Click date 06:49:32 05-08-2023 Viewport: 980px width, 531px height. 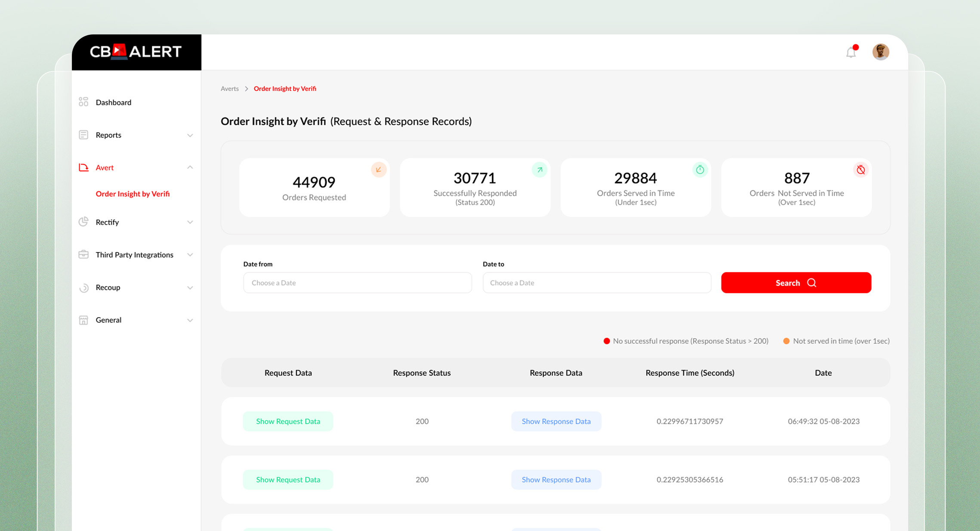click(823, 421)
